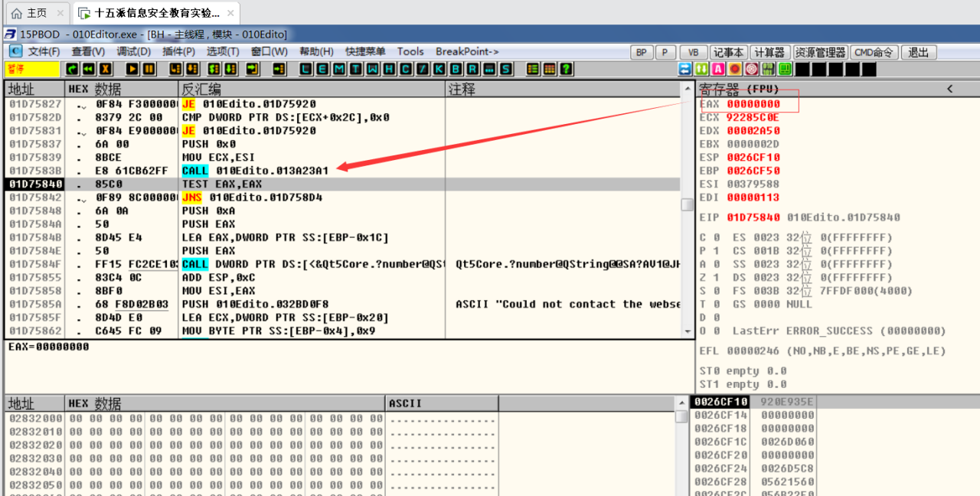The width and height of the screenshot is (980, 496).
Task: Click the green question mark help icon
Action: click(567, 69)
